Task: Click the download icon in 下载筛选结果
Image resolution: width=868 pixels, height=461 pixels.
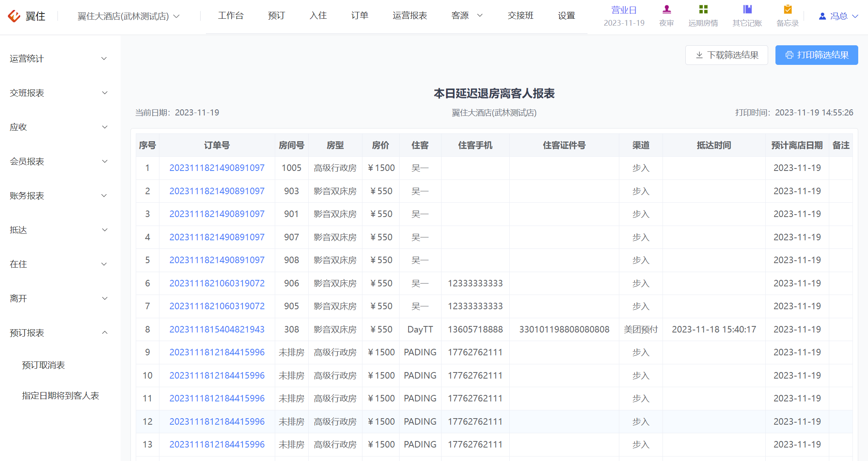Action: coord(699,55)
